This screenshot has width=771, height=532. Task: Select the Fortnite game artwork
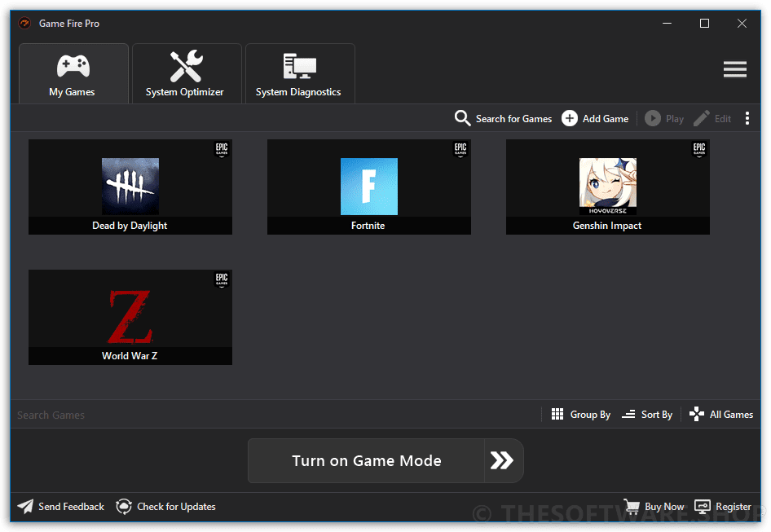pos(368,187)
